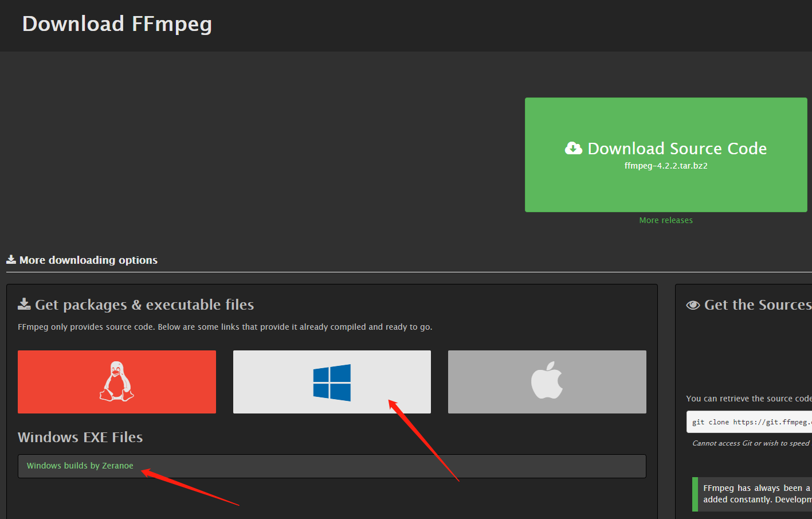This screenshot has width=812, height=519.
Task: Open the More releases link
Action: (666, 220)
